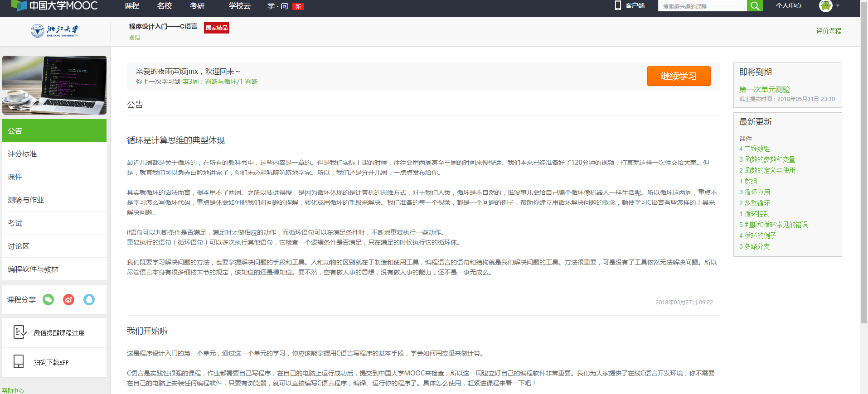This screenshot has height=394, width=868.
Task: Select 考试 in the sidebar
Action: pos(54,223)
